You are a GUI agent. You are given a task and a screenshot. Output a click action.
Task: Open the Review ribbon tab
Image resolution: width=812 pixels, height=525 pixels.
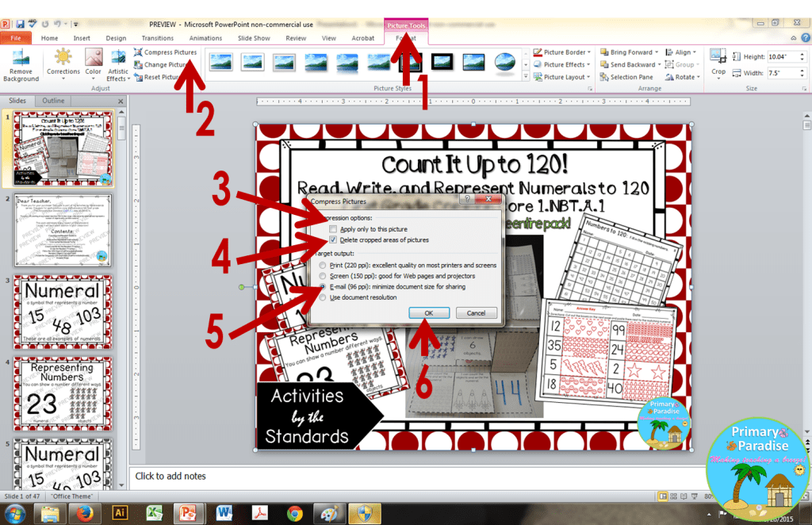point(296,38)
